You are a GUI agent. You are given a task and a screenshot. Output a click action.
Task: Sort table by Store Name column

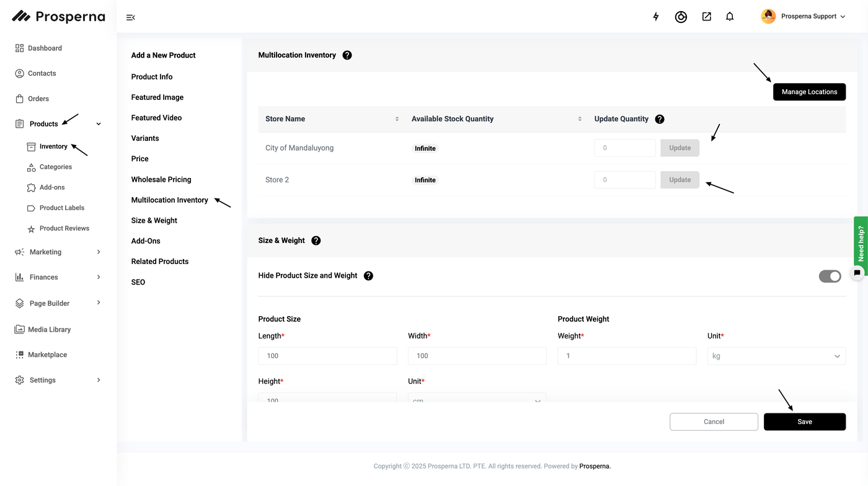click(397, 119)
